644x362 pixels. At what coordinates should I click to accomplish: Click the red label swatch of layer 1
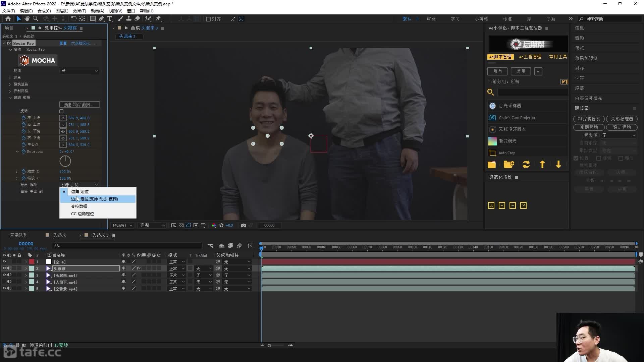tap(32, 262)
